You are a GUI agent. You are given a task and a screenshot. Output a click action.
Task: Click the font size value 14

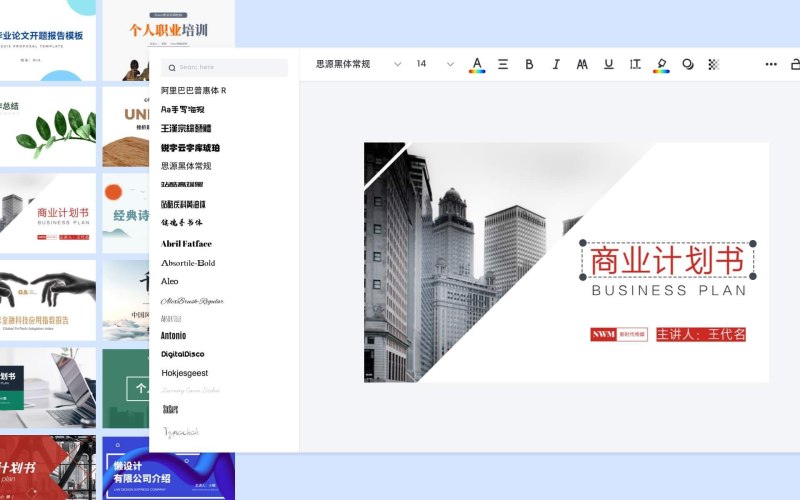coord(421,64)
